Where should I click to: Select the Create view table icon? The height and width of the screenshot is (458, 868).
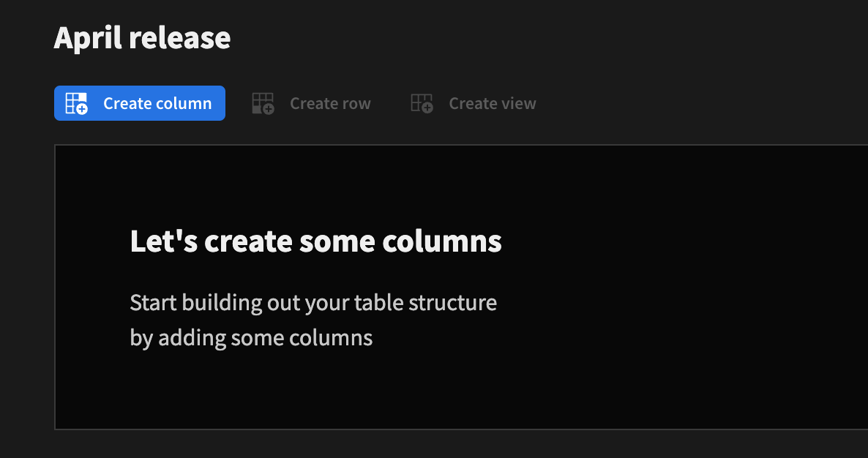[422, 103]
